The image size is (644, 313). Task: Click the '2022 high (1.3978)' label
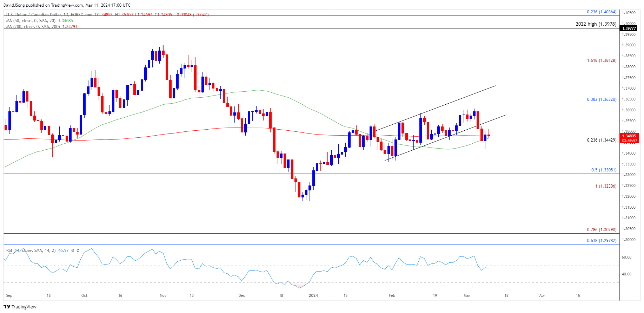point(596,24)
